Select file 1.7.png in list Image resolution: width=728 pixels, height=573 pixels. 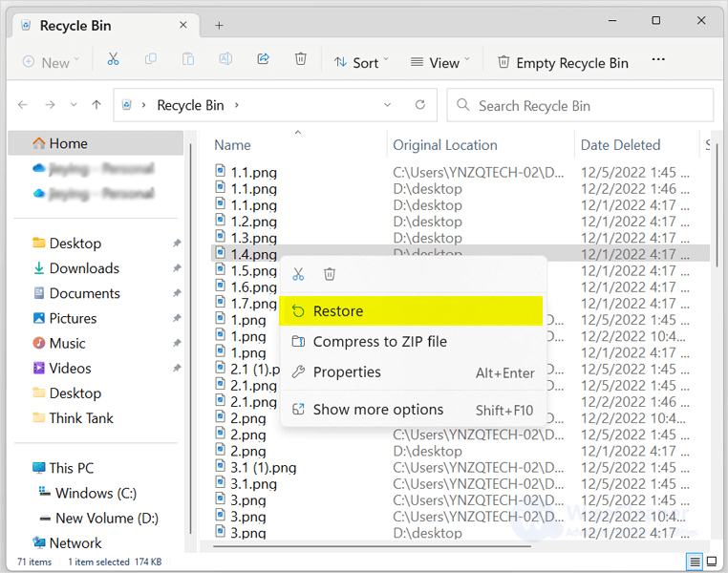pos(253,304)
